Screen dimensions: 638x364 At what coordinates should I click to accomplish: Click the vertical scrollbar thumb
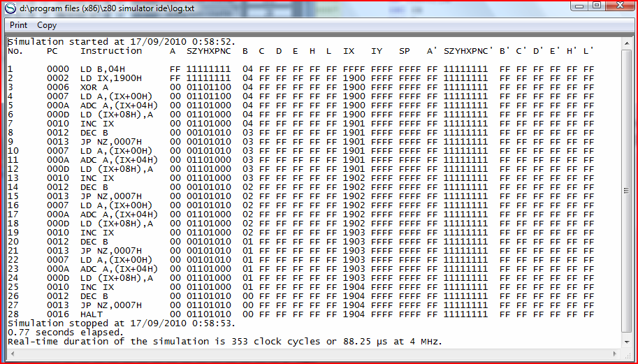626,191
